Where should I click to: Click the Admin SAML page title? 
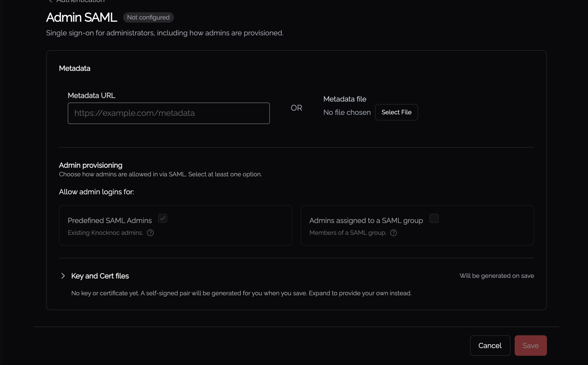click(82, 17)
